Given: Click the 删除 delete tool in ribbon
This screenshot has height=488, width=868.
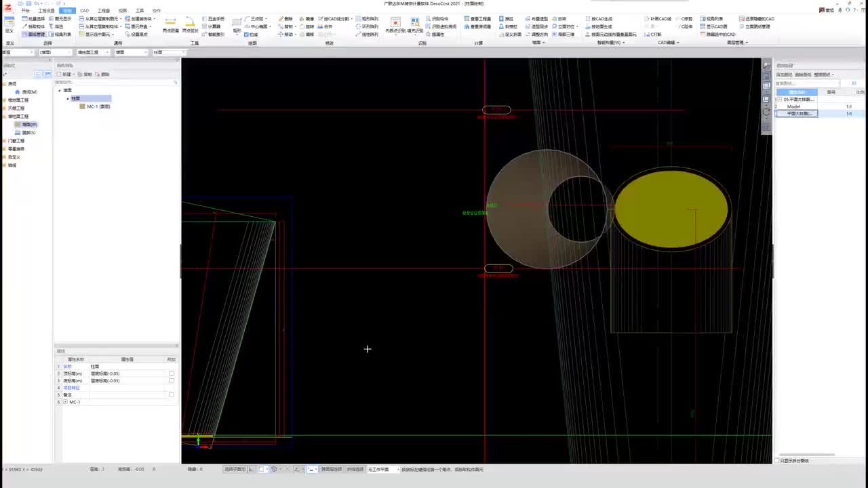Looking at the screenshot, I should point(285,19).
